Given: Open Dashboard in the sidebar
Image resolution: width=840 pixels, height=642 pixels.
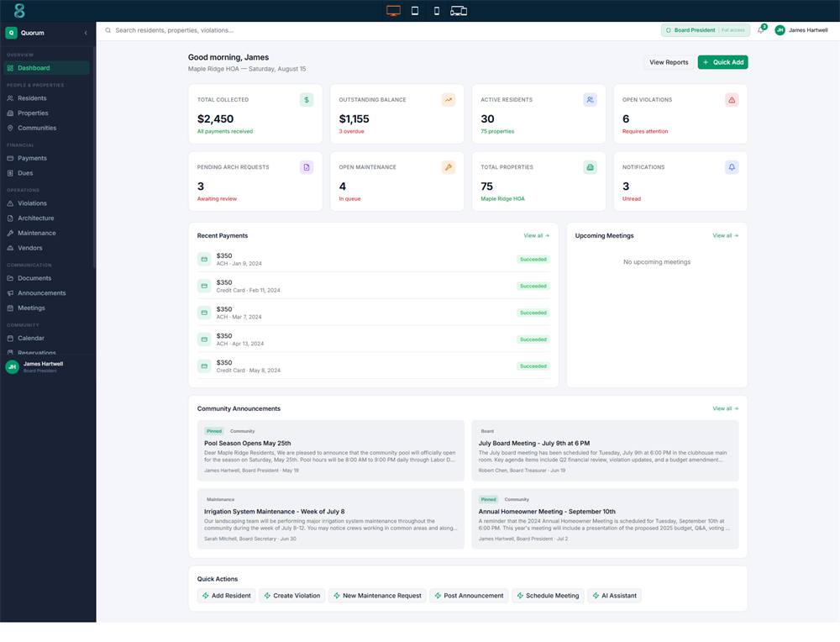Looking at the screenshot, I should (46, 68).
